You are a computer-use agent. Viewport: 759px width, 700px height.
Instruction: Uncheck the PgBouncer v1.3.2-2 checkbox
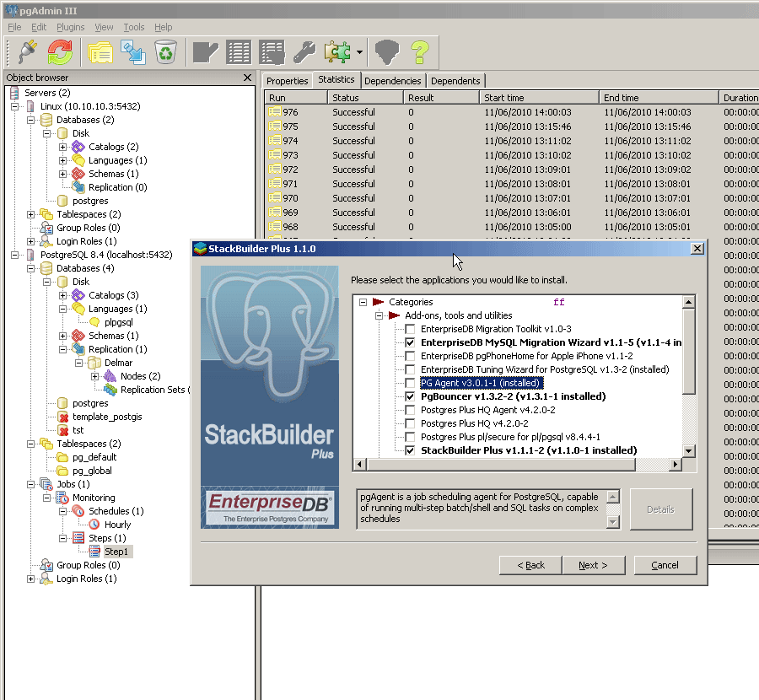(410, 396)
